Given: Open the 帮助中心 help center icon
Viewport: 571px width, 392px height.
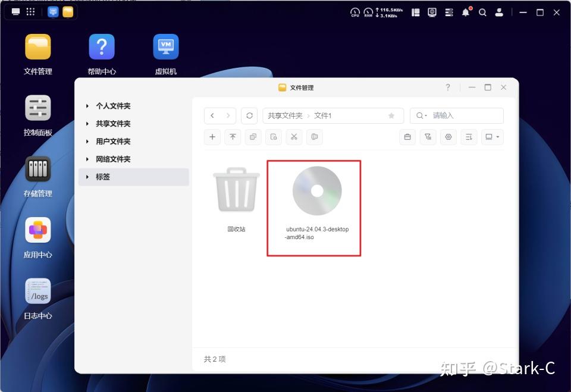Looking at the screenshot, I should [x=102, y=46].
